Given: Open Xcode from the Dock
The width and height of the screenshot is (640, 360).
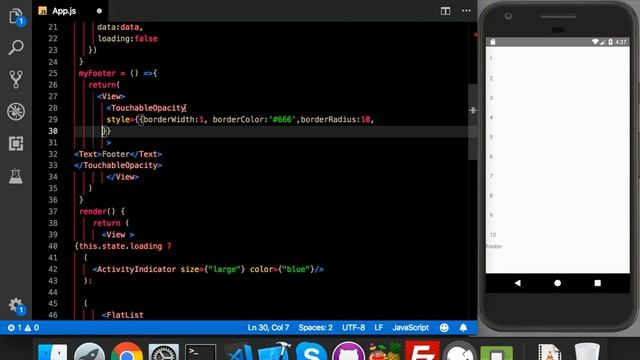Looking at the screenshot, I should (274, 352).
